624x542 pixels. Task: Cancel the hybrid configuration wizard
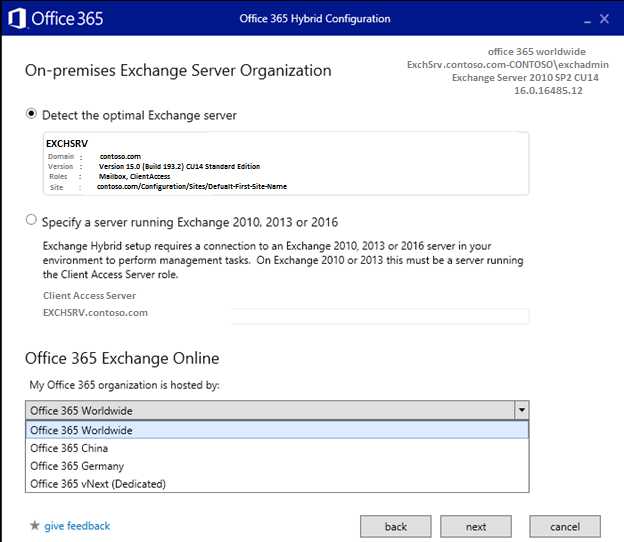pos(565,526)
